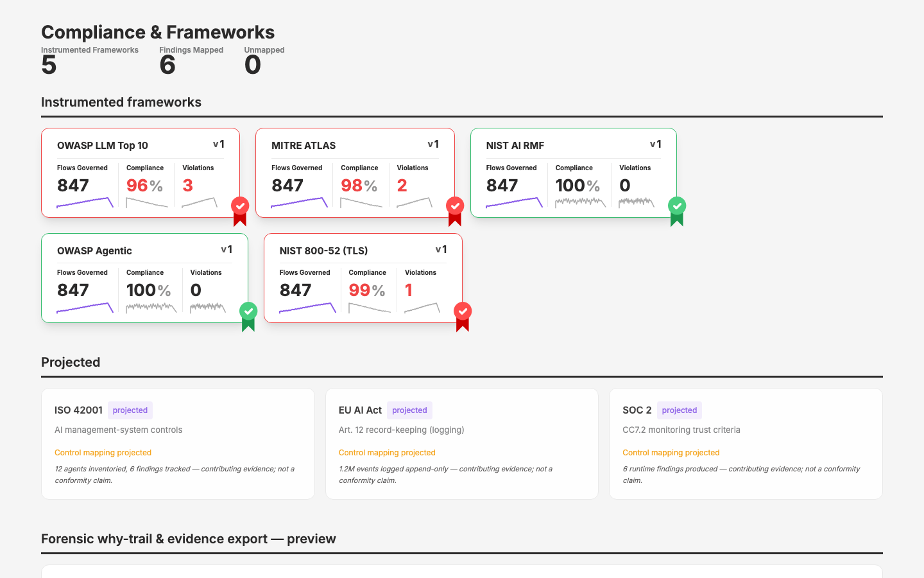This screenshot has width=924, height=578.
Task: Open the NIST 800-52 (TLS) framework title
Action: coord(324,251)
